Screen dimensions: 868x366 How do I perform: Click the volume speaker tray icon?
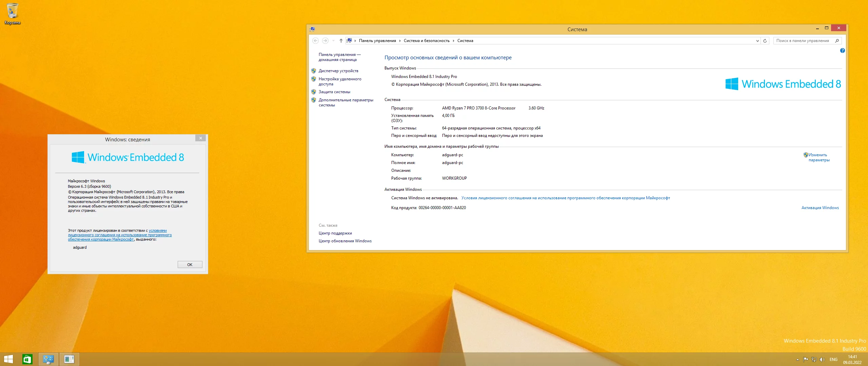point(822,360)
